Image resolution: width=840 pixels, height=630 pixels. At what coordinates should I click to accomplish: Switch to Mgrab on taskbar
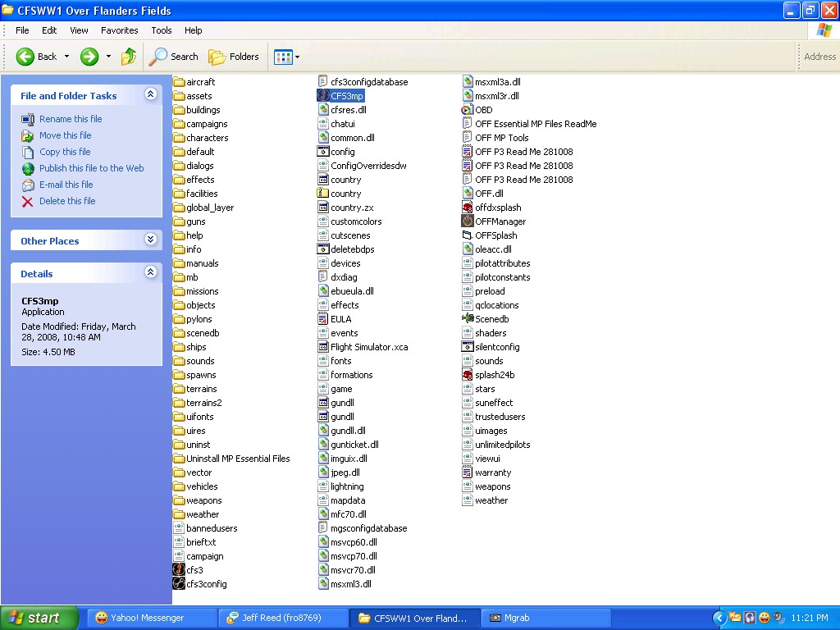pyautogui.click(x=545, y=618)
